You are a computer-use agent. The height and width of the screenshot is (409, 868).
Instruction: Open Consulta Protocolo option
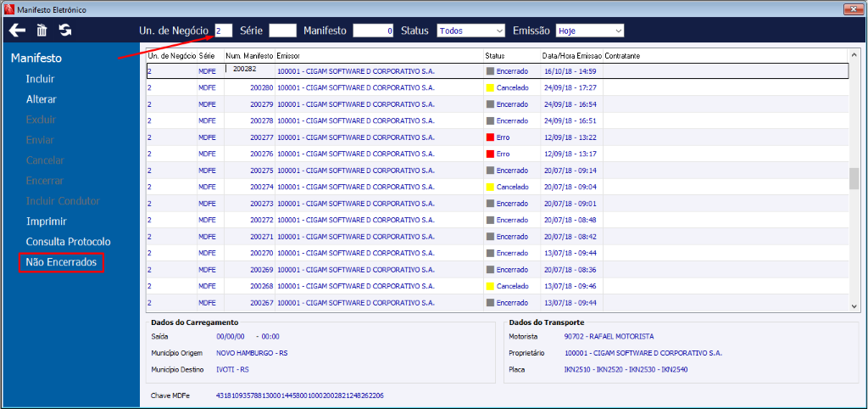pyautogui.click(x=69, y=242)
